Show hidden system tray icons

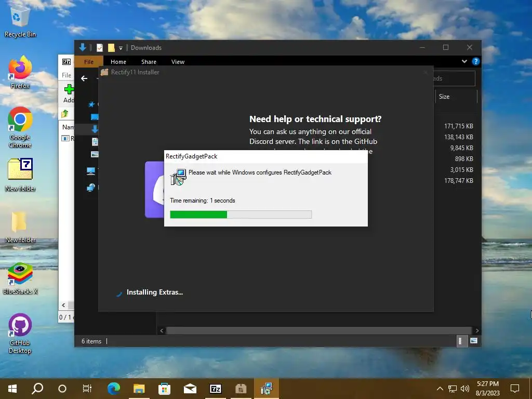click(x=440, y=389)
